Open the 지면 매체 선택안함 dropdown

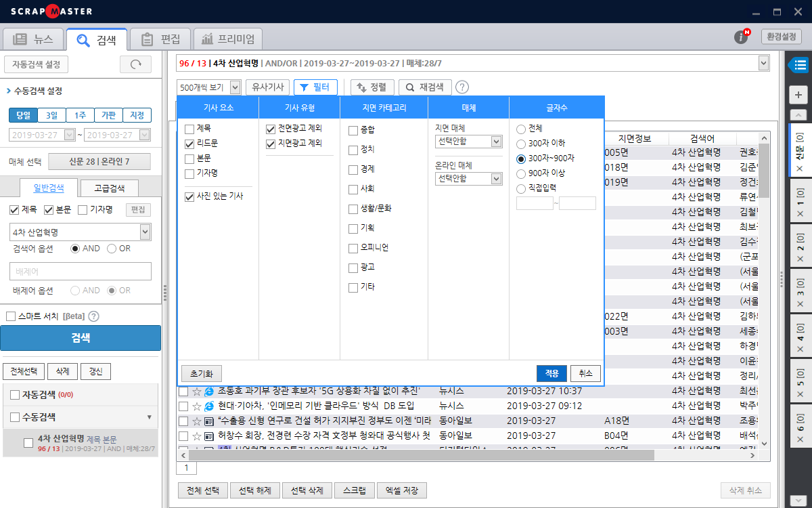[468, 142]
